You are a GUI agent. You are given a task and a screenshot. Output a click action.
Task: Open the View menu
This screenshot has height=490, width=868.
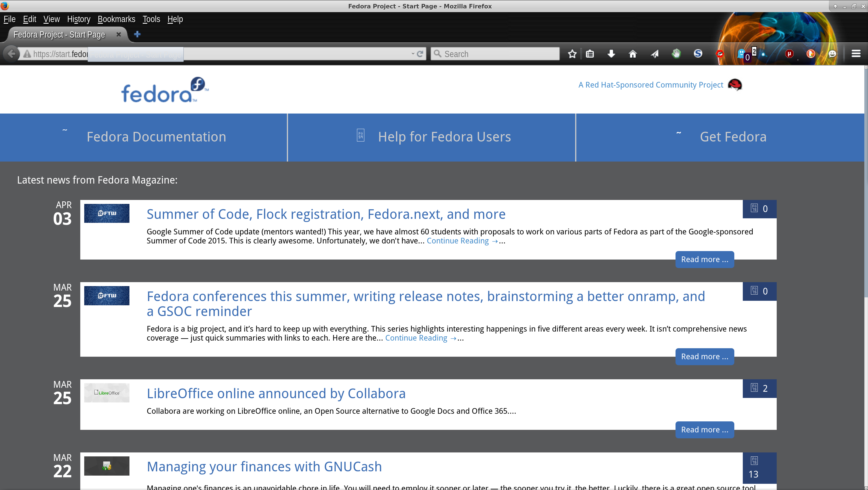51,19
